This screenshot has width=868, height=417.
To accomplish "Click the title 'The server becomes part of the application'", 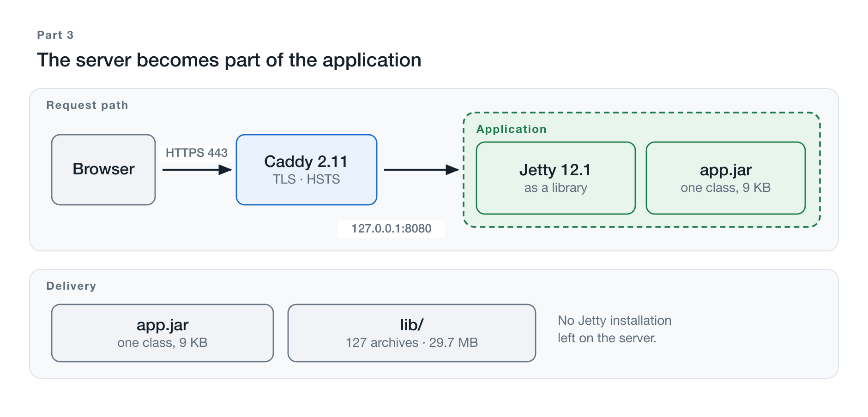I will [x=229, y=60].
